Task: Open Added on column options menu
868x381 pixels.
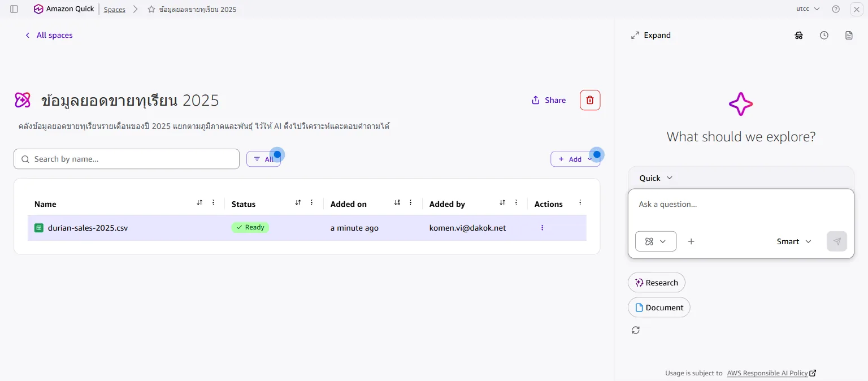Action: pyautogui.click(x=411, y=203)
